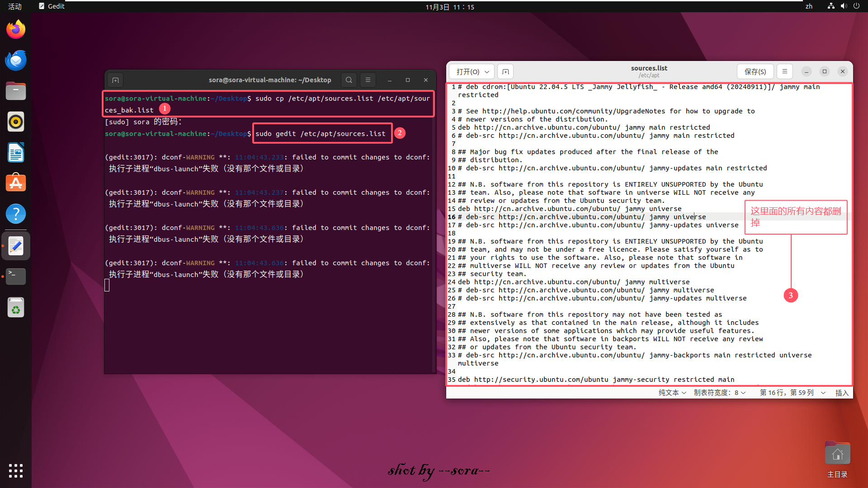Viewport: 868px width, 488px height.
Task: Click line 3 help.ubuntu.com UpgradeNotes comment
Action: 606,111
